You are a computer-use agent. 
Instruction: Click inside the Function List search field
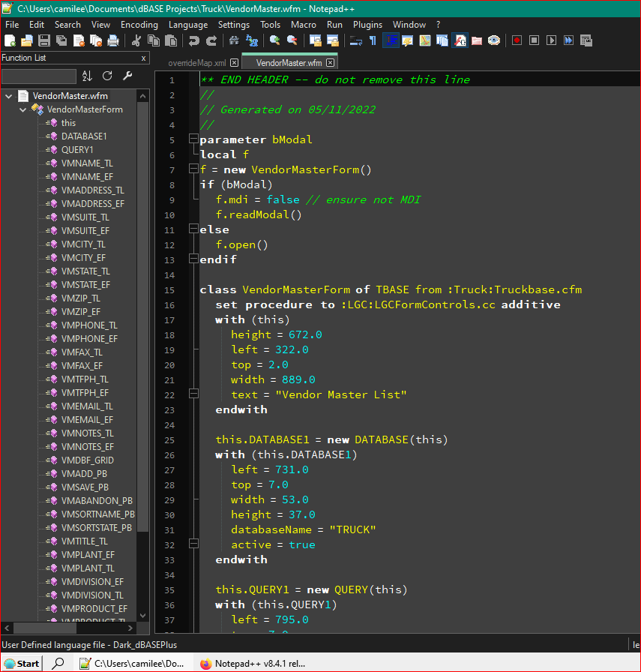(37, 76)
